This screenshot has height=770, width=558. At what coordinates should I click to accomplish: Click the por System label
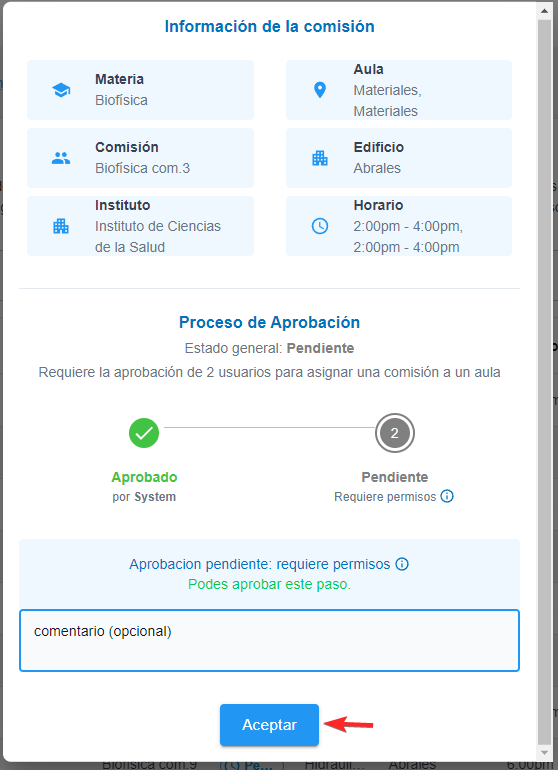pos(144,496)
